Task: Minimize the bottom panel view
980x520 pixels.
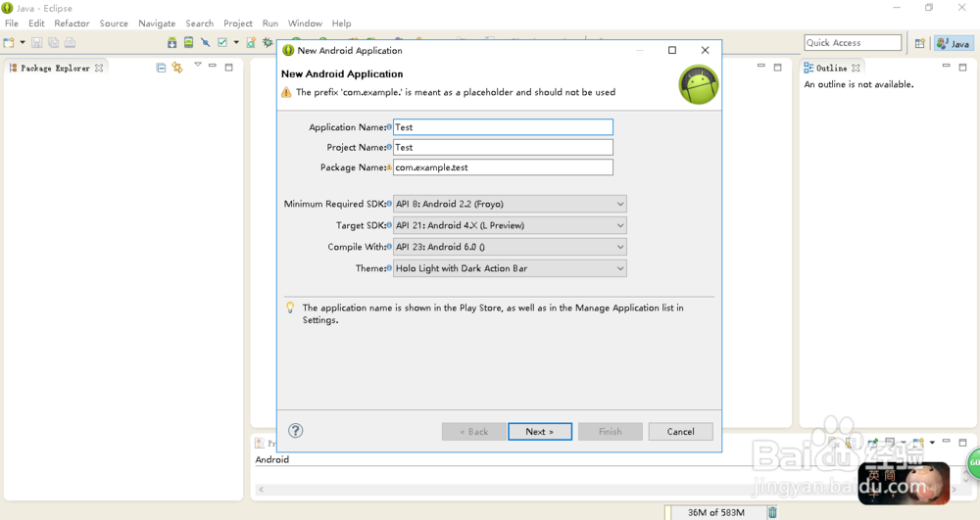Action: point(947,441)
